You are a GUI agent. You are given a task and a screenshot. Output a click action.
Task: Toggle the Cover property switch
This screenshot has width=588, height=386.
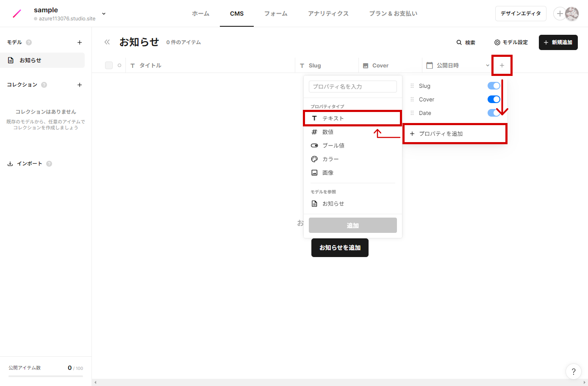point(494,99)
